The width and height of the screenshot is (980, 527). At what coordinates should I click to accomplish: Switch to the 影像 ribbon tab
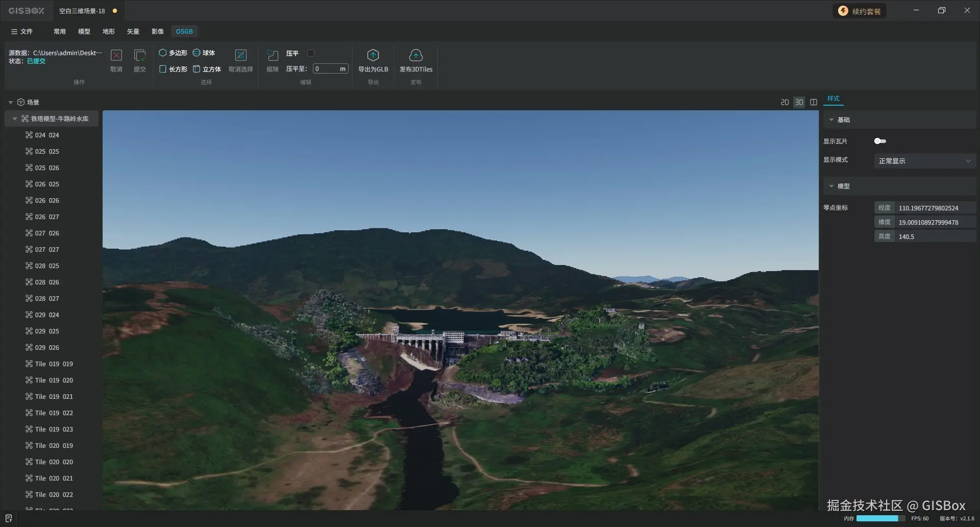tap(158, 32)
